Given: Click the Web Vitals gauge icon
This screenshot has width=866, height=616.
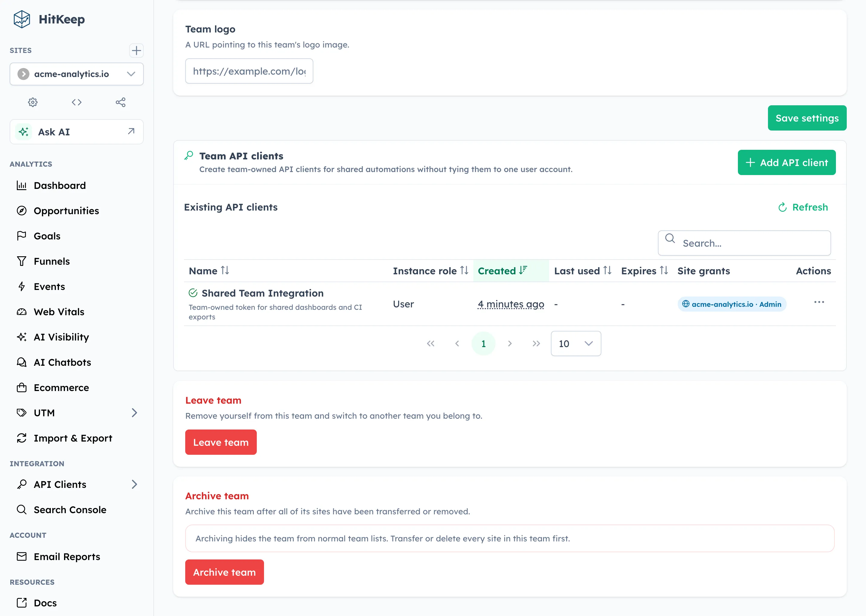Looking at the screenshot, I should point(22,312).
